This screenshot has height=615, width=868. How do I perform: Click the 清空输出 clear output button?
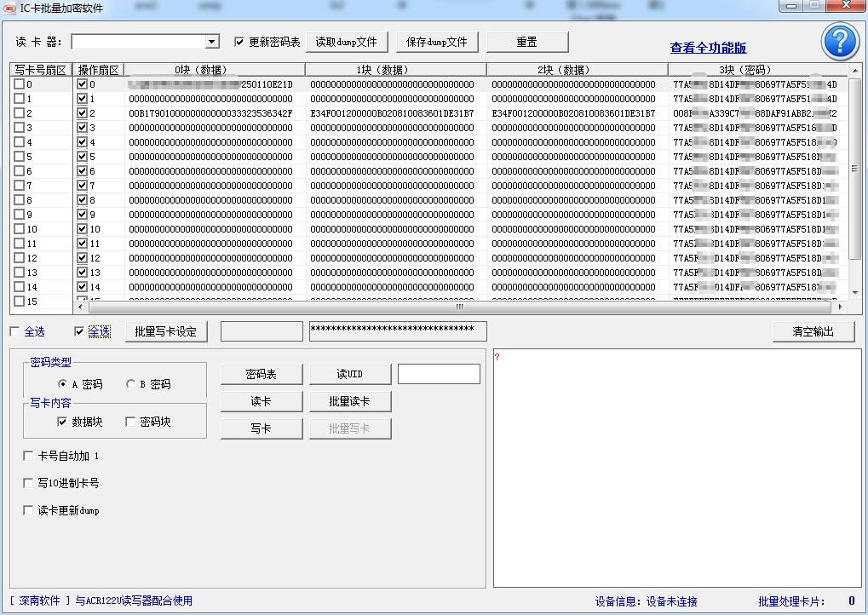coord(813,331)
